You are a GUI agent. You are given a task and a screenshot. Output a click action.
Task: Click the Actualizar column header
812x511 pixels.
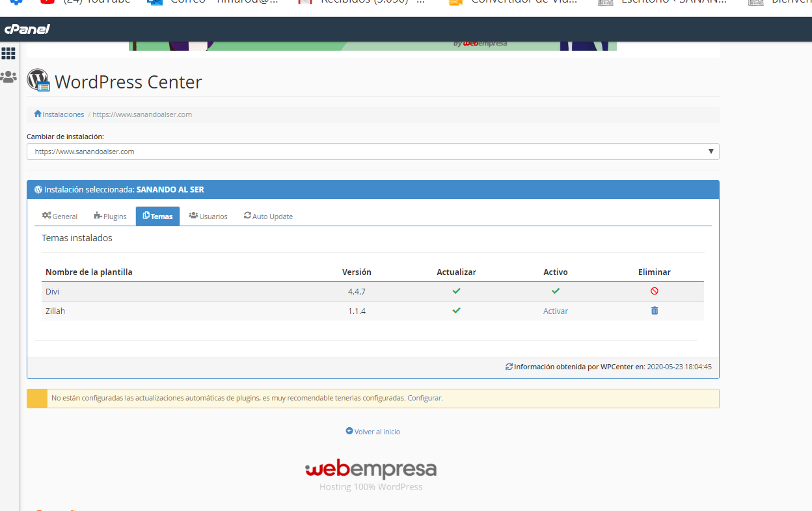[x=456, y=272]
